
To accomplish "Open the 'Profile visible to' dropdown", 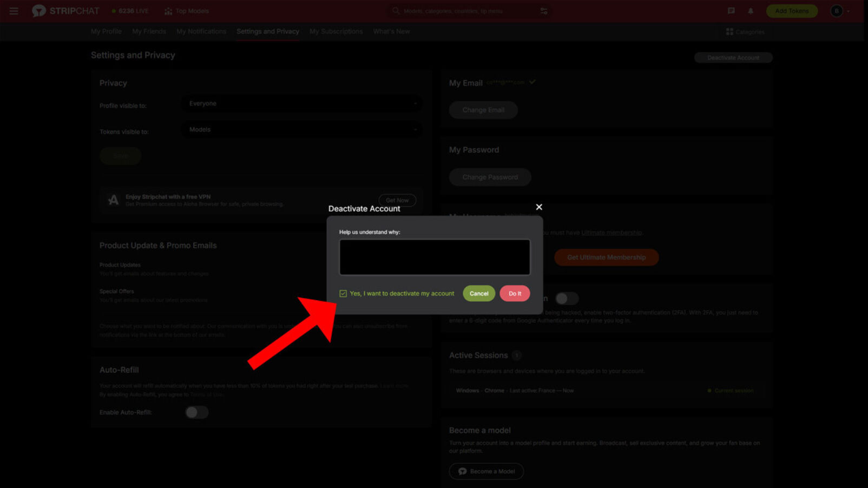I will 301,103.
